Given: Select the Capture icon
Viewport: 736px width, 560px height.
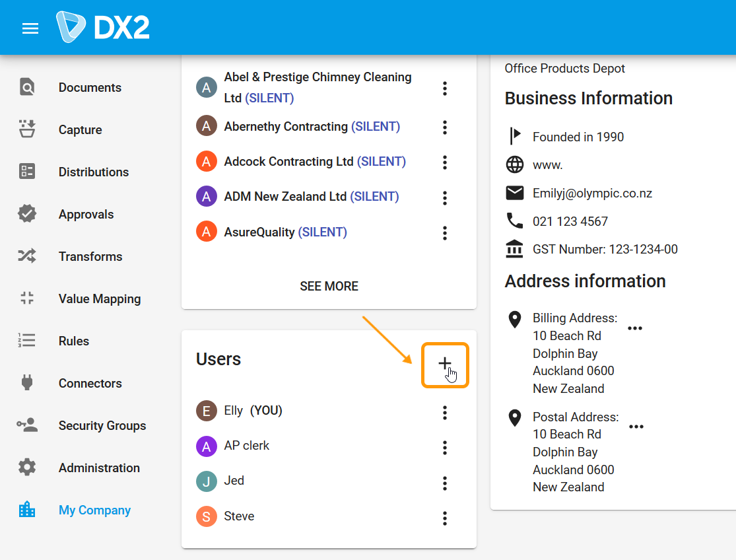Looking at the screenshot, I should pos(26,129).
